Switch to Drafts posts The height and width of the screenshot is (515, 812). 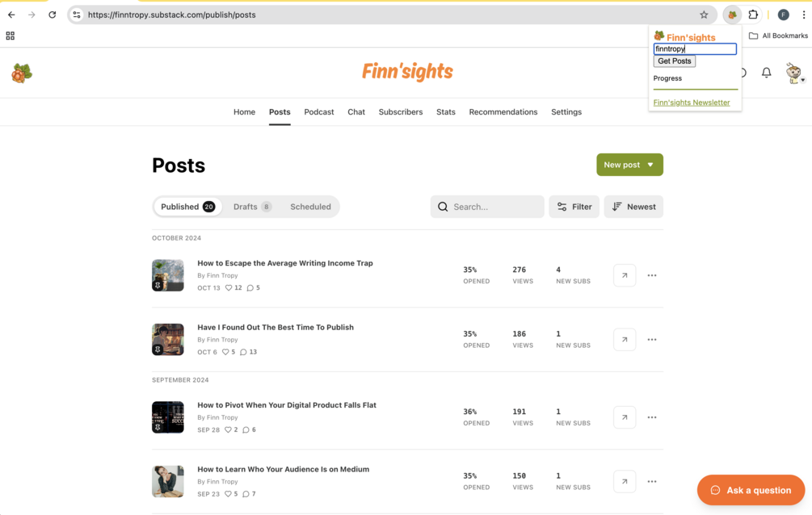(x=251, y=207)
